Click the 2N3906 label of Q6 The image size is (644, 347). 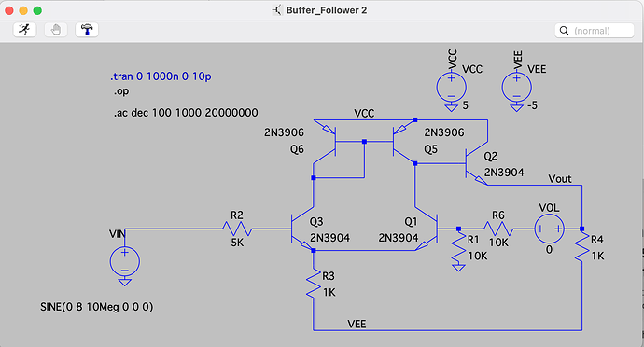click(x=284, y=132)
